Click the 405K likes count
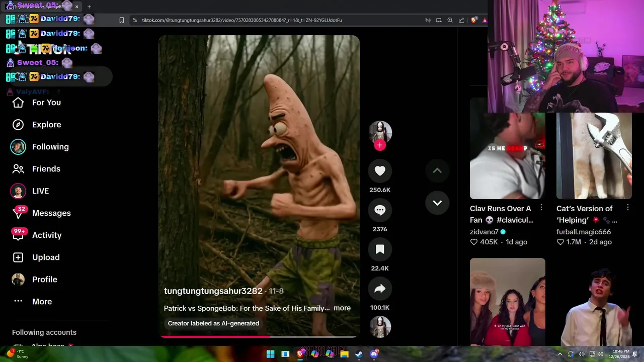Image resolution: width=644 pixels, height=362 pixels. coord(484,242)
